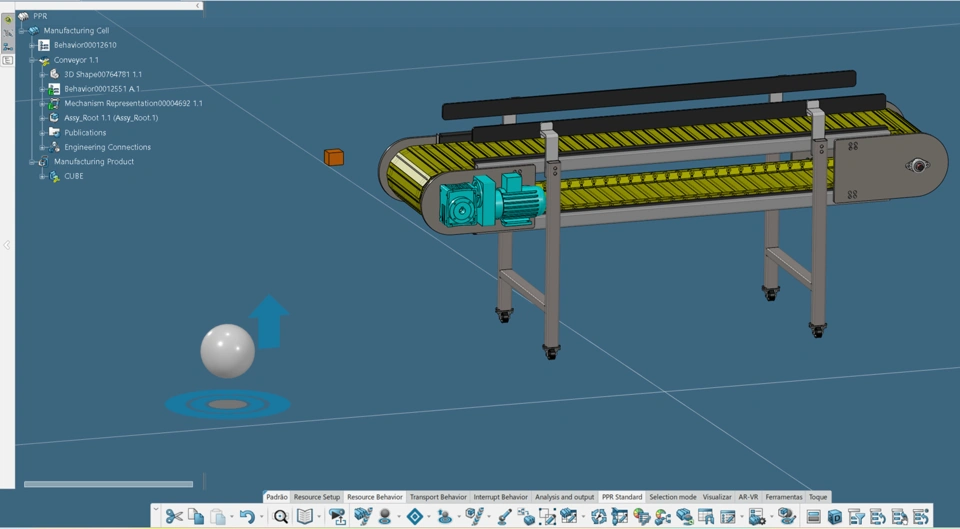Click the gray sphere on base icon
Image resolution: width=960 pixels, height=529 pixels.
[385, 516]
